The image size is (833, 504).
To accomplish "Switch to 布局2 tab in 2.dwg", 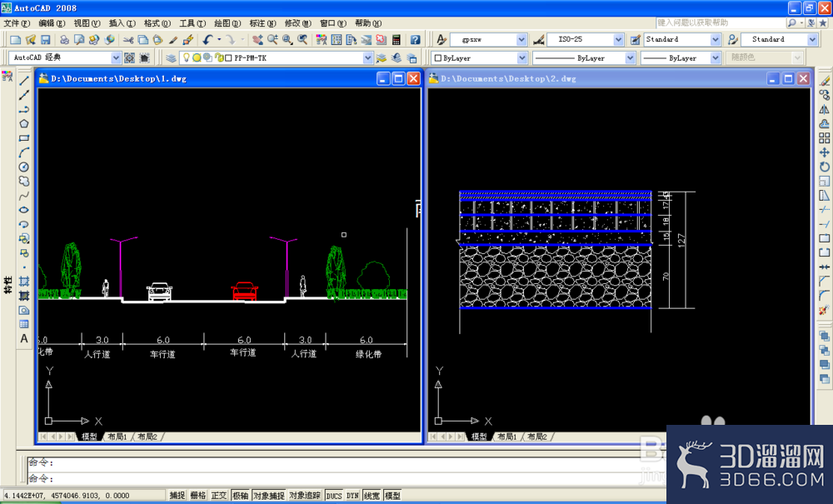I will coord(537,437).
